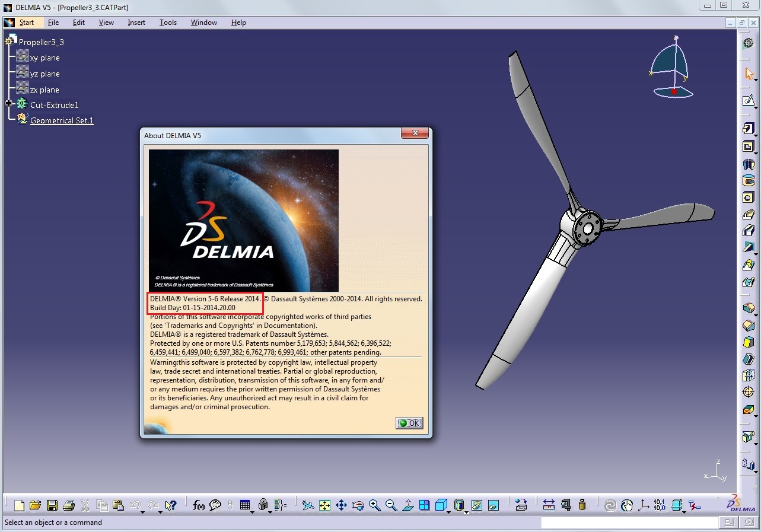Expand hidden toolbar chevron at right toolbar bottom
Screen dimensions: 761x532
pos(755,487)
